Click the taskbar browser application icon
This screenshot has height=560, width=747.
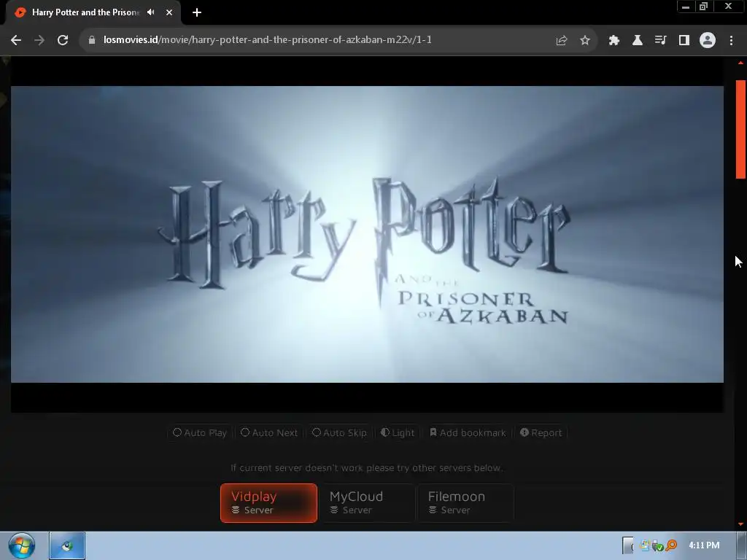coord(67,545)
